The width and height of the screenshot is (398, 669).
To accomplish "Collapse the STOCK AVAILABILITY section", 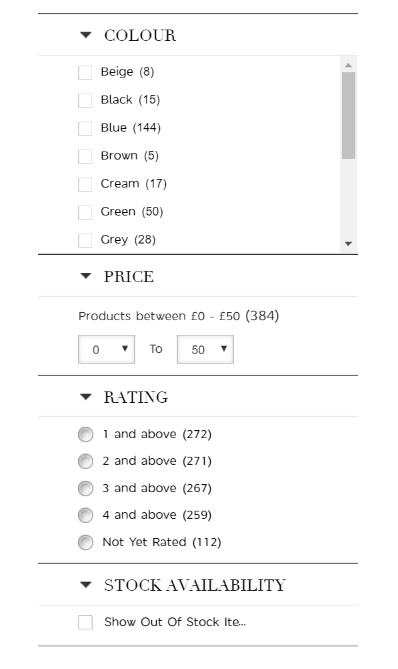I will (x=86, y=585).
